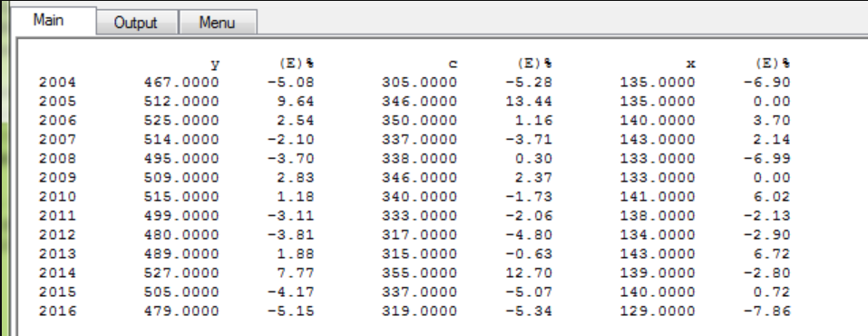Screen dimensions: 868x336
Task: Select c value 305.0000
Action: point(420,83)
